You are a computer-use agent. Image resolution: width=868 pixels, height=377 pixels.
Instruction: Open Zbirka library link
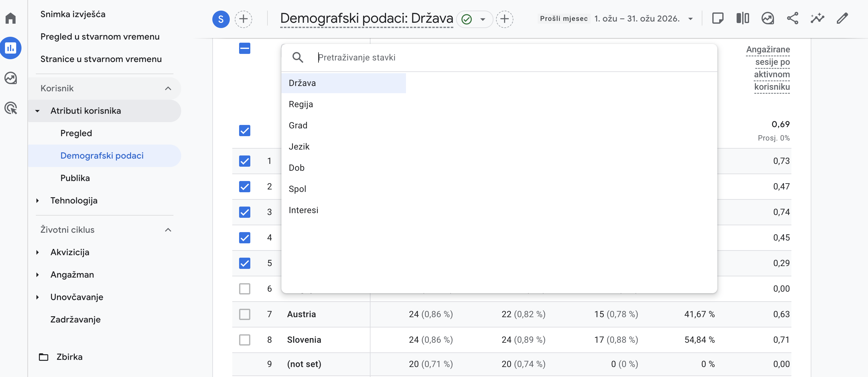tap(69, 357)
